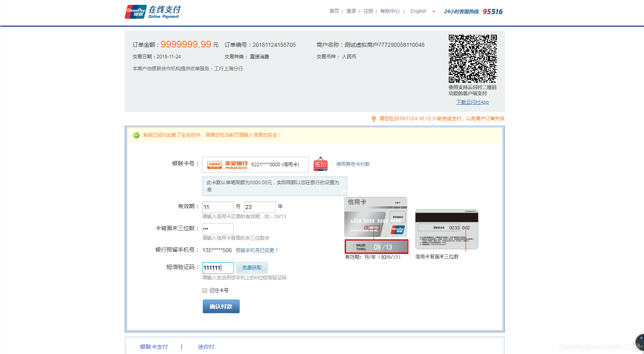Open the 登录 login link
644x354 pixels.
pos(351,11)
